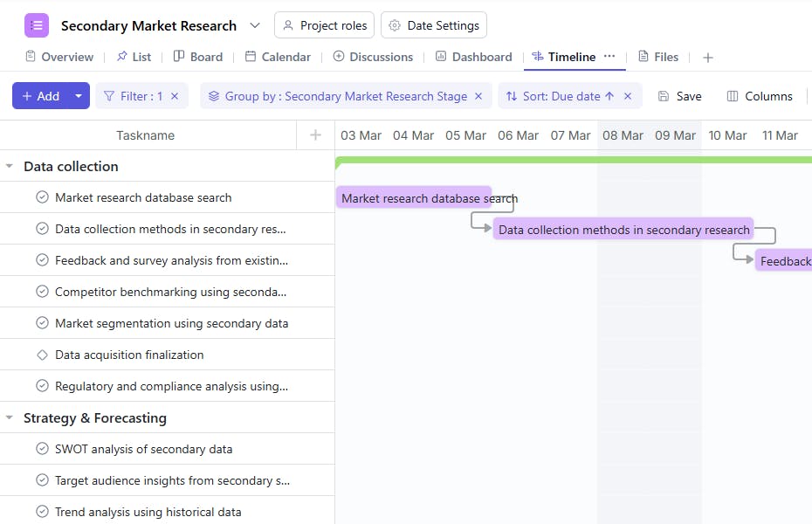This screenshot has height=524, width=812.
Task: Open the Columns settings
Action: point(760,96)
